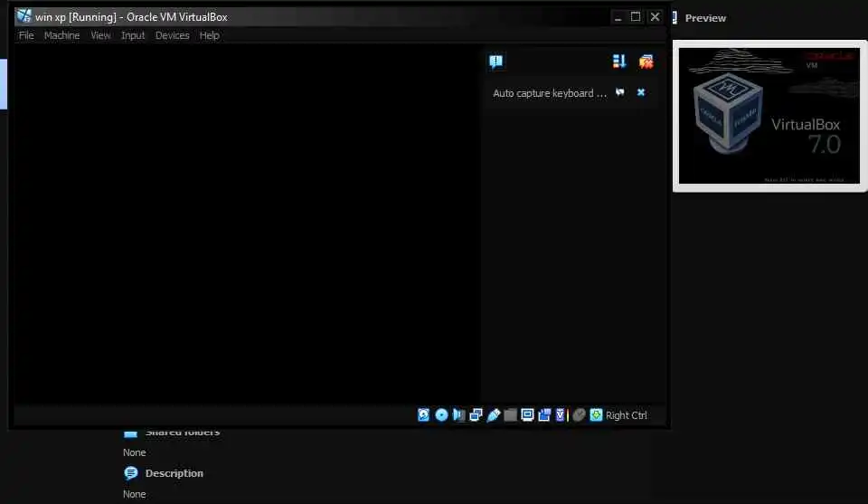Dismiss the Auto capture keyboard notification
This screenshot has width=868, height=504.
pyautogui.click(x=641, y=92)
